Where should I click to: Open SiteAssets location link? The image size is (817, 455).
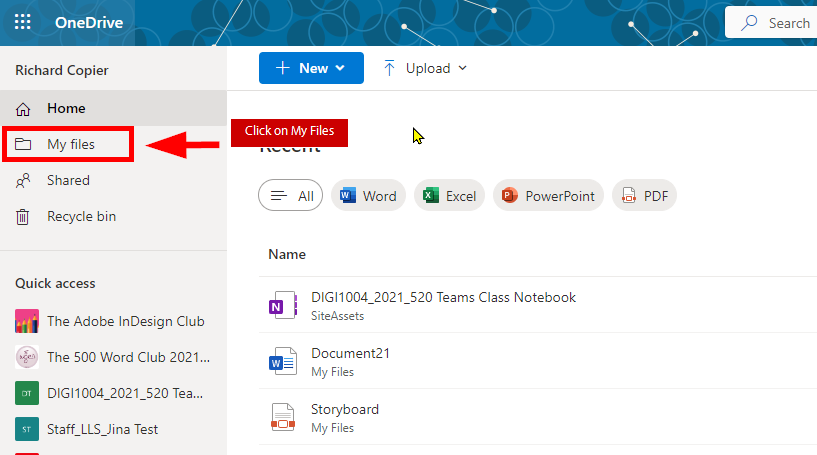(337, 316)
